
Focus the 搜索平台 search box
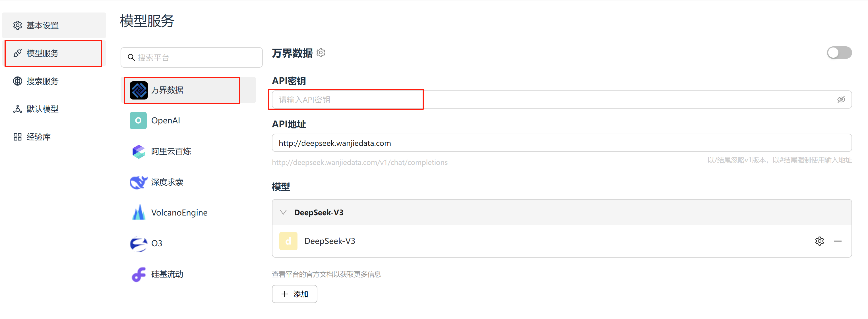191,58
